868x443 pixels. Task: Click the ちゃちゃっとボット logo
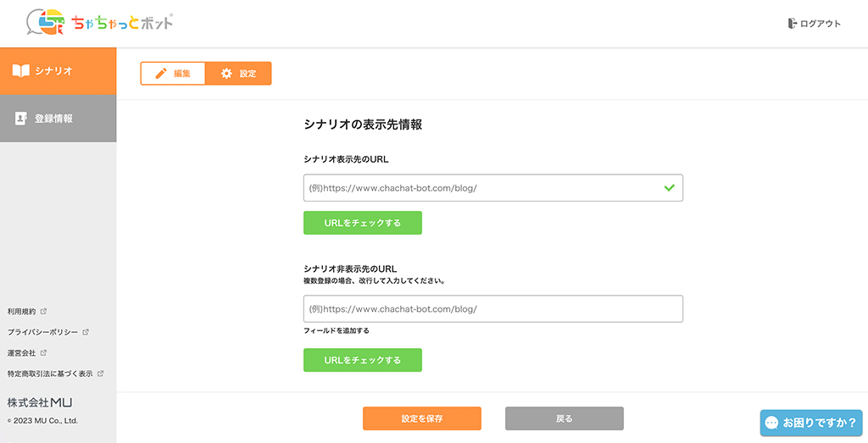pos(99,23)
